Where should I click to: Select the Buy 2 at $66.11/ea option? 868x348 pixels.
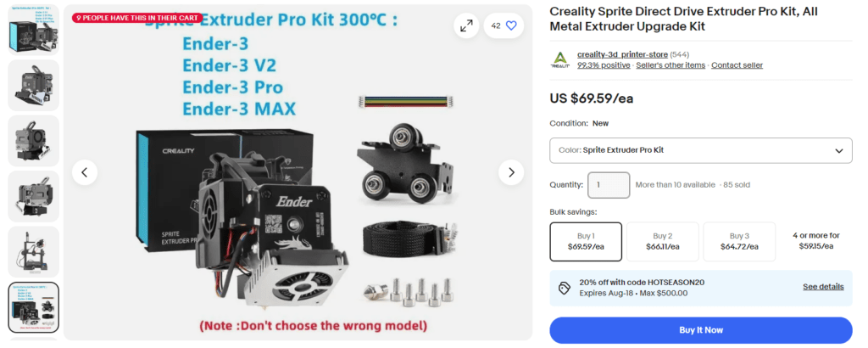coord(663,242)
